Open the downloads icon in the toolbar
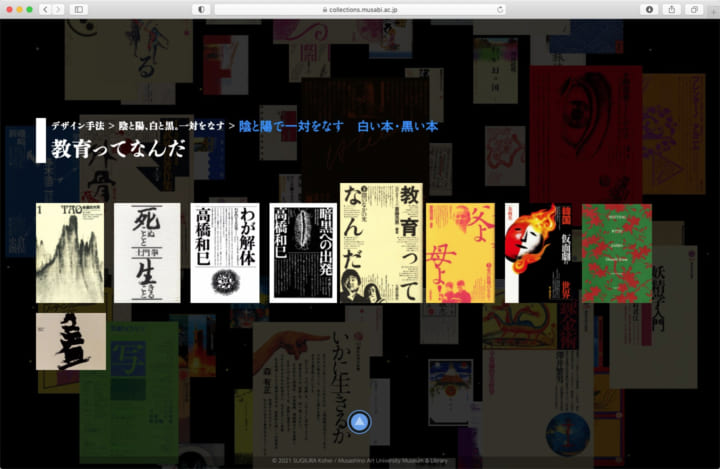720x469 pixels. pyautogui.click(x=649, y=9)
